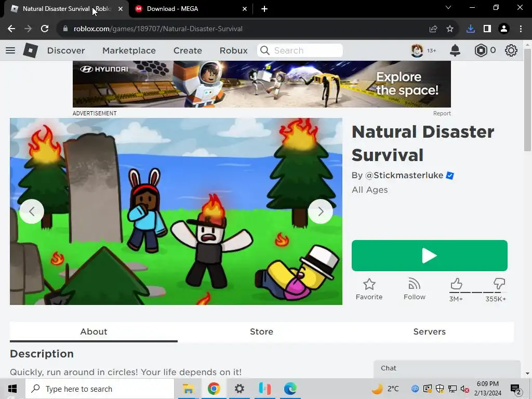Click the Robux balance icon
532x399 pixels.
point(481,50)
